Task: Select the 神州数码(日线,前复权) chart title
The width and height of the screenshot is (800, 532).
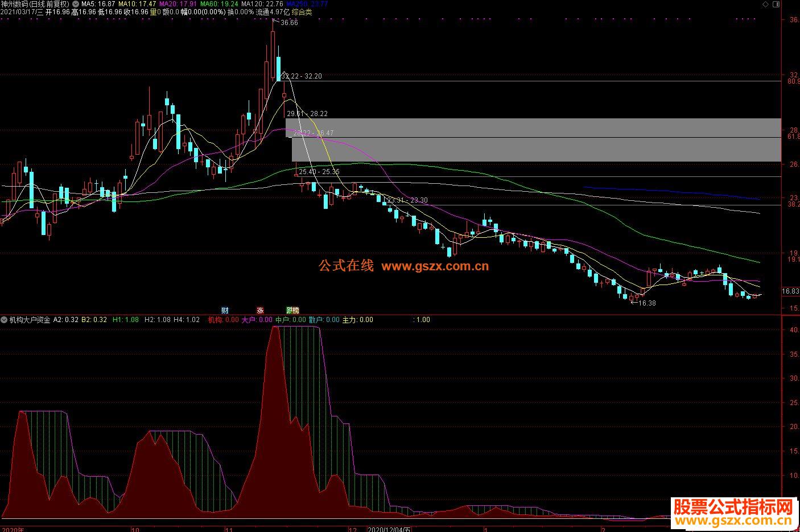Action: coord(35,4)
